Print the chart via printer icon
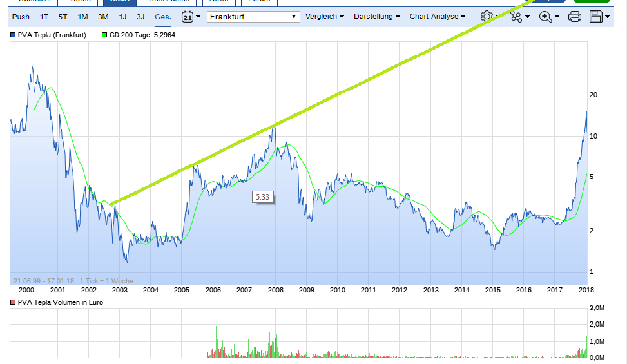Image resolution: width=627 pixels, height=364 pixels. (x=575, y=17)
